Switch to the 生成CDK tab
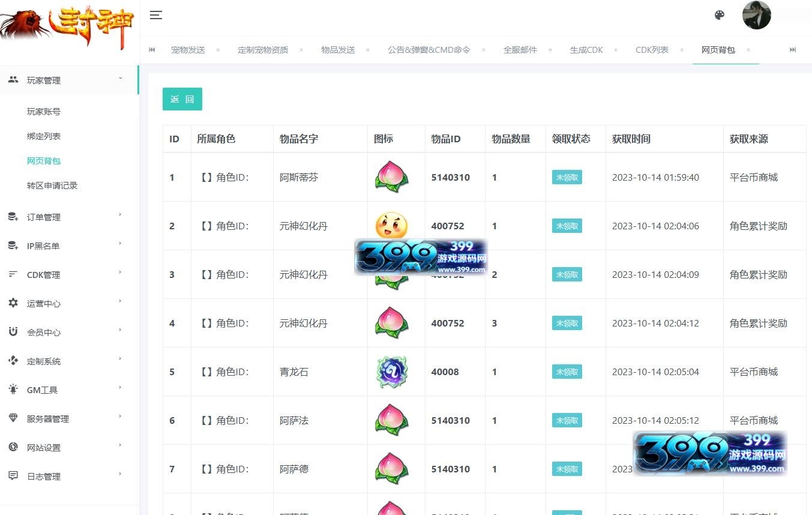The height and width of the screenshot is (515, 812). (586, 50)
